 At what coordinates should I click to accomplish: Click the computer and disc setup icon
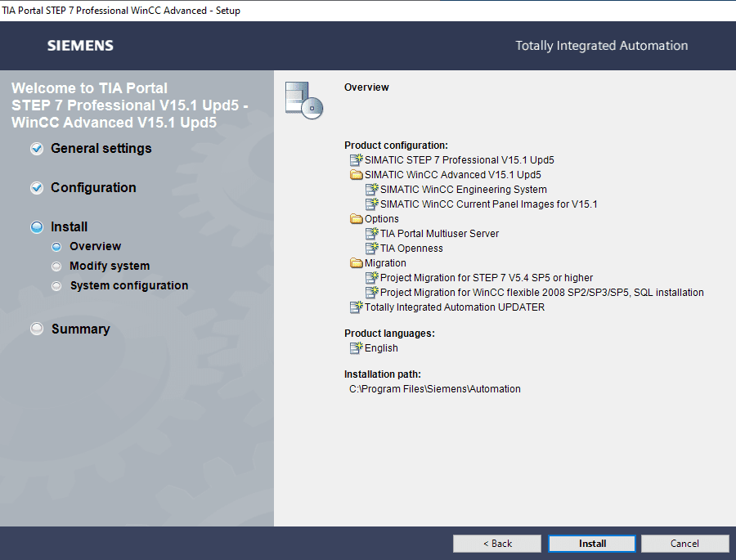point(303,101)
